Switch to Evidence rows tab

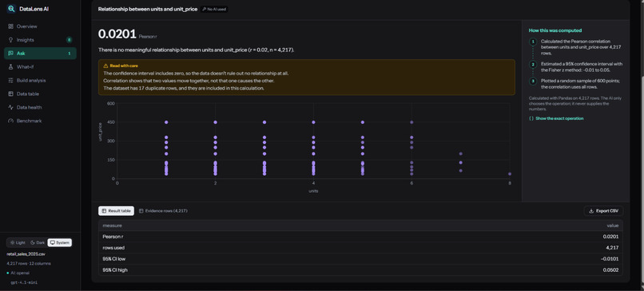[x=163, y=211]
